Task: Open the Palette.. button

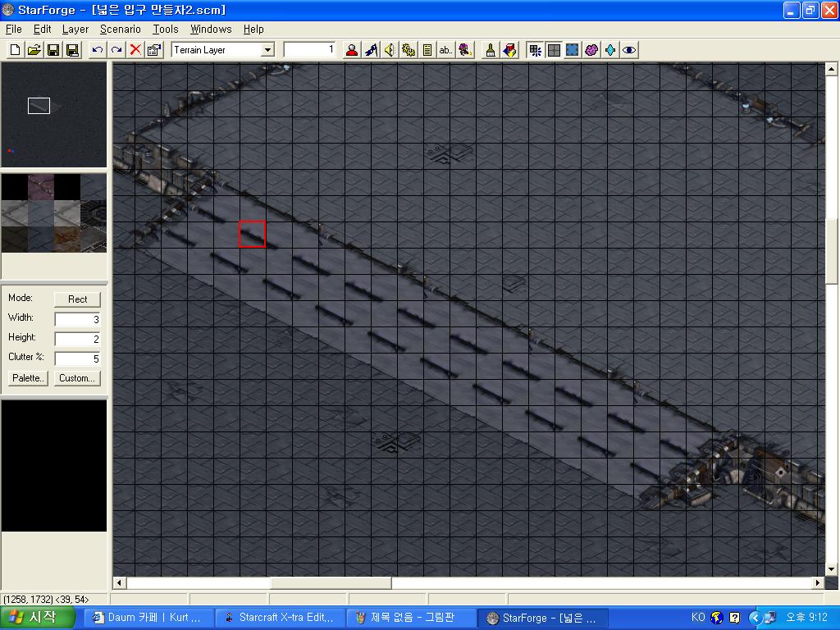Action: (x=28, y=378)
